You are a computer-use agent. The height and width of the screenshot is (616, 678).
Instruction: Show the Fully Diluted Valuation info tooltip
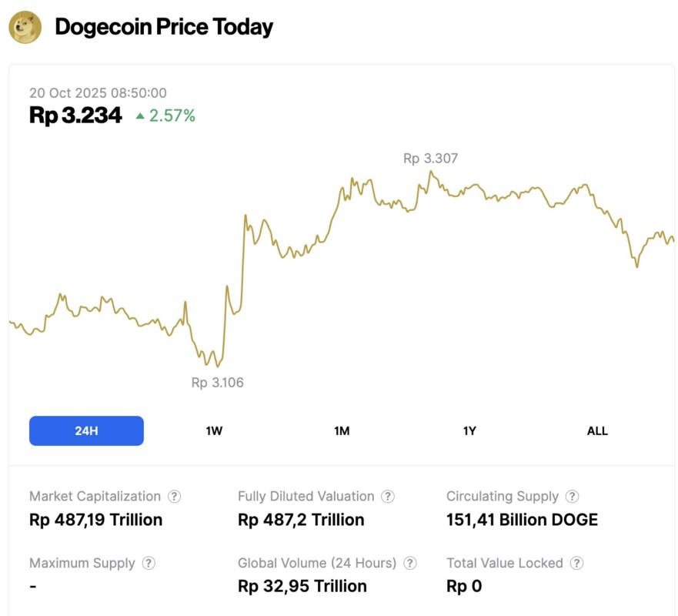point(388,497)
